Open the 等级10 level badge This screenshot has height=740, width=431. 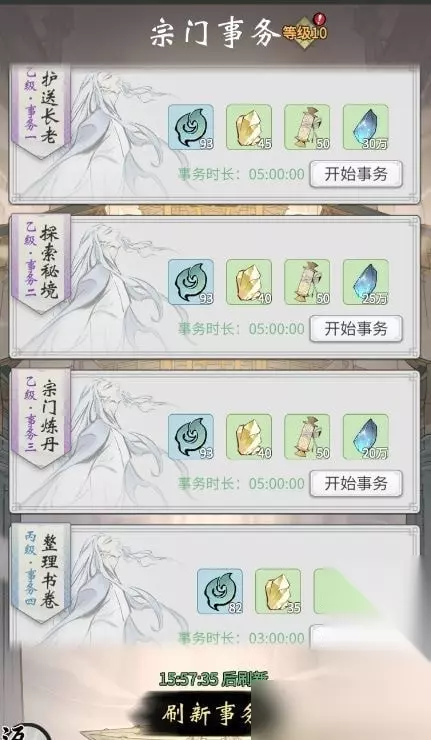click(x=304, y=33)
